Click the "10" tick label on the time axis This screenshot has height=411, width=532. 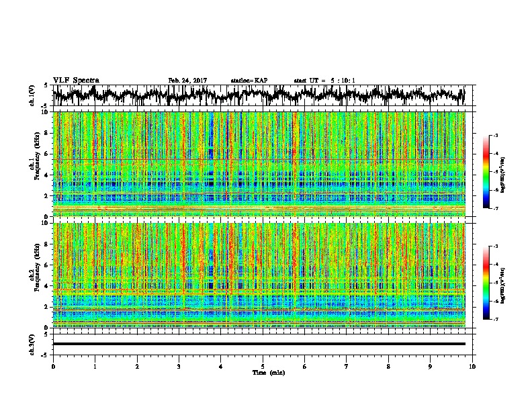(472, 367)
